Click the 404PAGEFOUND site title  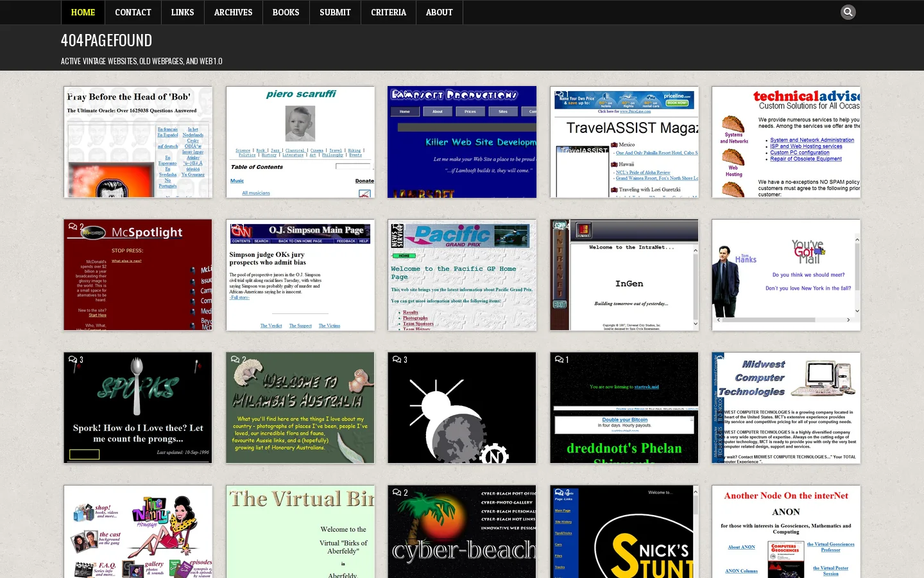107,40
